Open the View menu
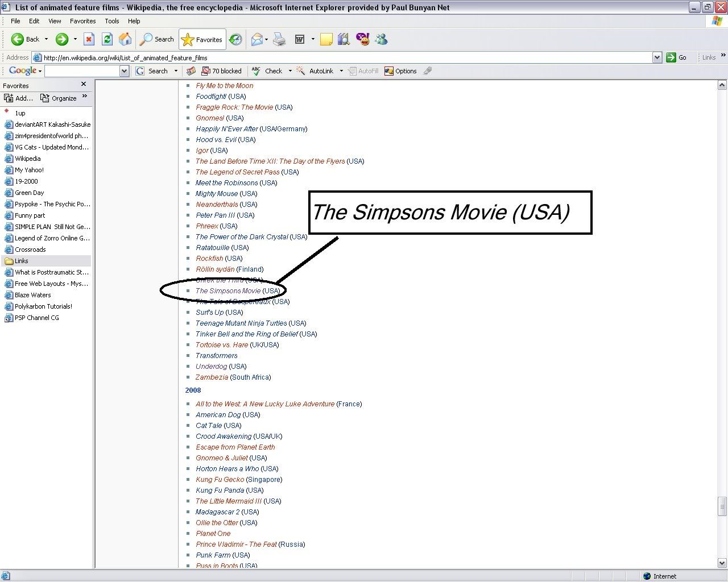The height and width of the screenshot is (582, 728). [x=55, y=21]
